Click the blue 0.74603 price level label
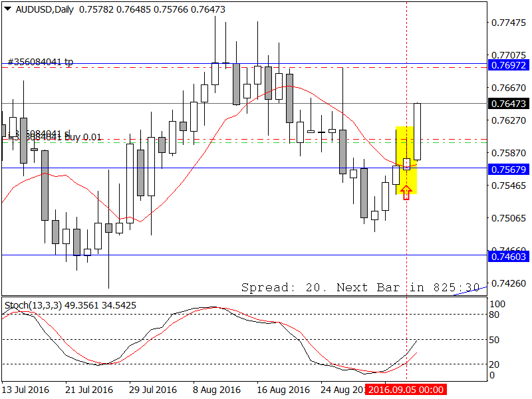The image size is (532, 399). [x=508, y=257]
